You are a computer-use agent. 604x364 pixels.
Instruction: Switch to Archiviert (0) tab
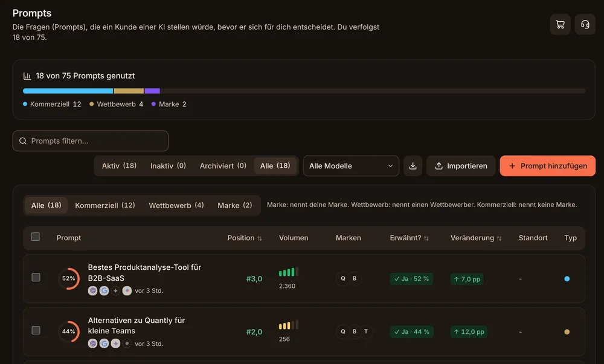coord(223,166)
